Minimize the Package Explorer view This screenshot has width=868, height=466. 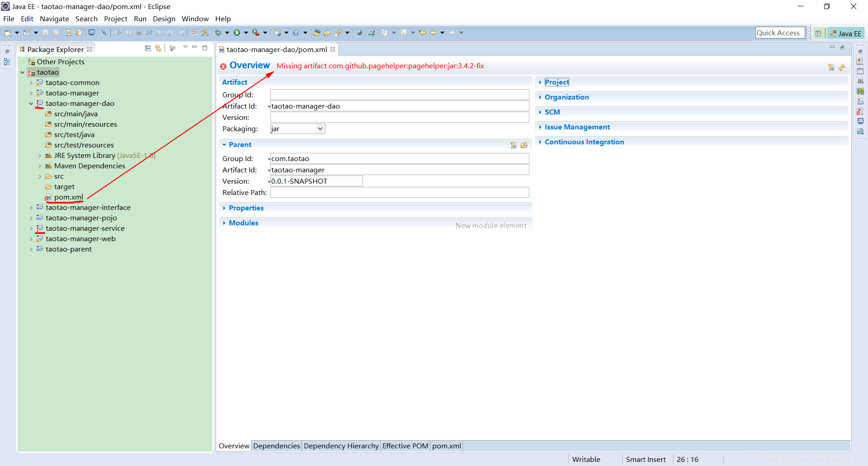pos(194,47)
